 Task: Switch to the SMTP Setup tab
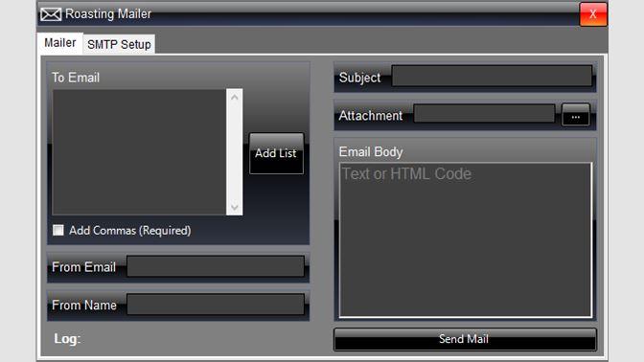pos(119,44)
